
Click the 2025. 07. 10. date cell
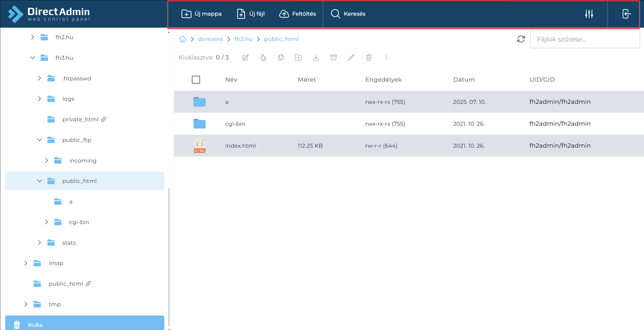(x=469, y=102)
